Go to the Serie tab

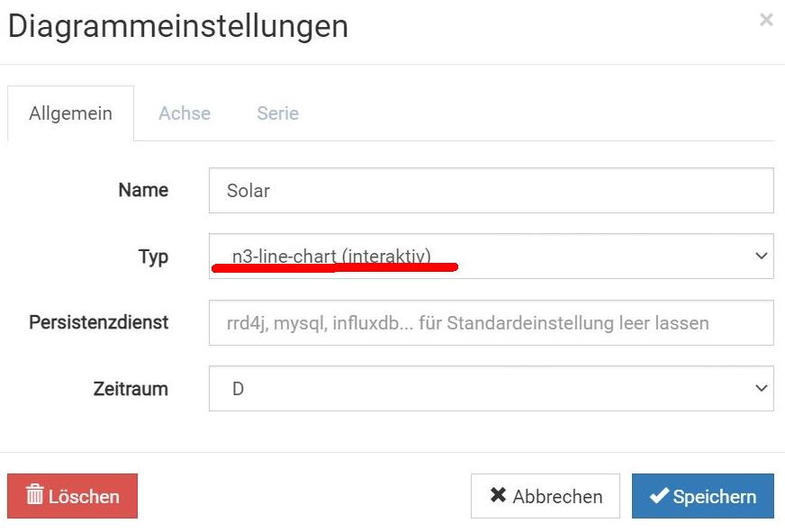click(277, 113)
